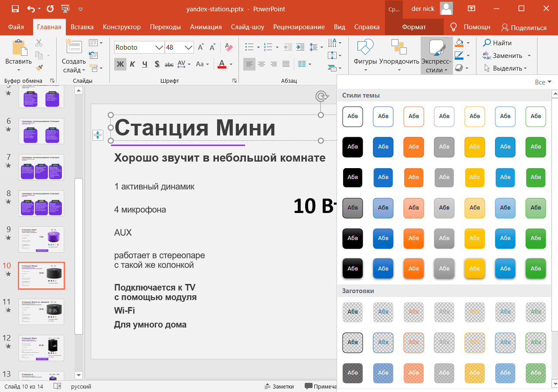Switch to the Вставка tab
Screen dimensions: 558x392
(x=82, y=27)
